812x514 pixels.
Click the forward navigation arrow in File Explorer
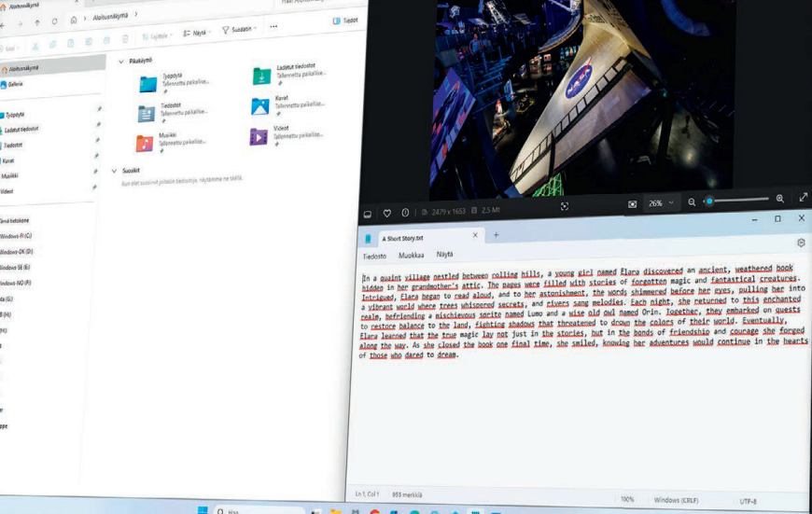(20, 24)
